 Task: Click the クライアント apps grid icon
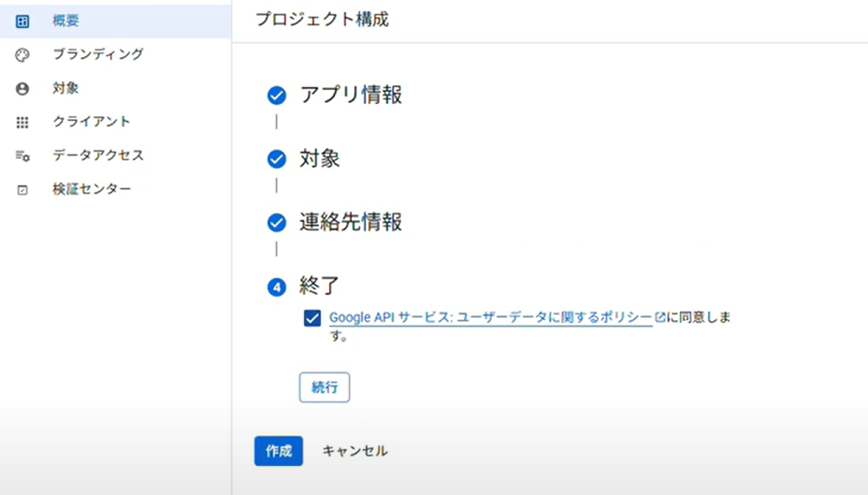click(x=22, y=123)
